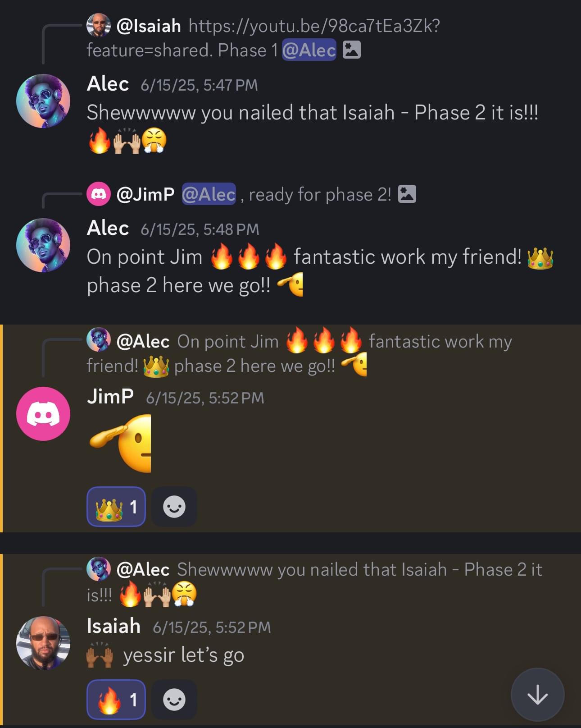Add a reaction to JimP's salute message

pos(174,507)
